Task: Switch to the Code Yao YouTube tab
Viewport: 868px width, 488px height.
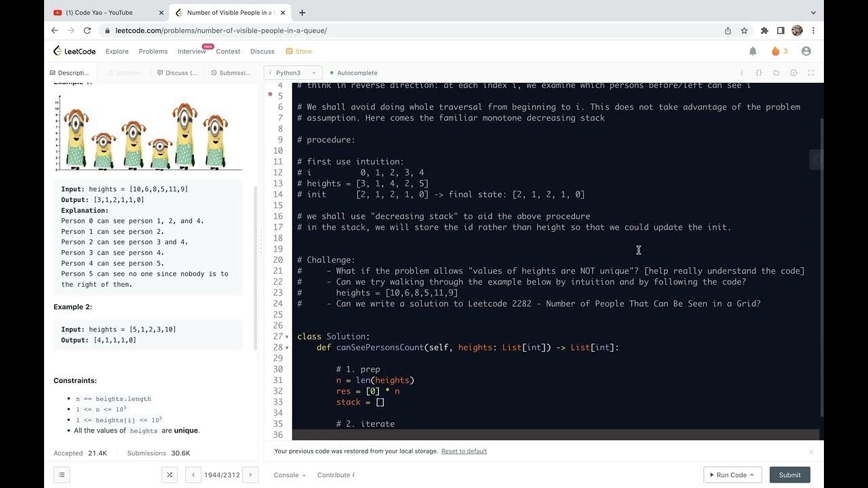Action: (x=107, y=12)
